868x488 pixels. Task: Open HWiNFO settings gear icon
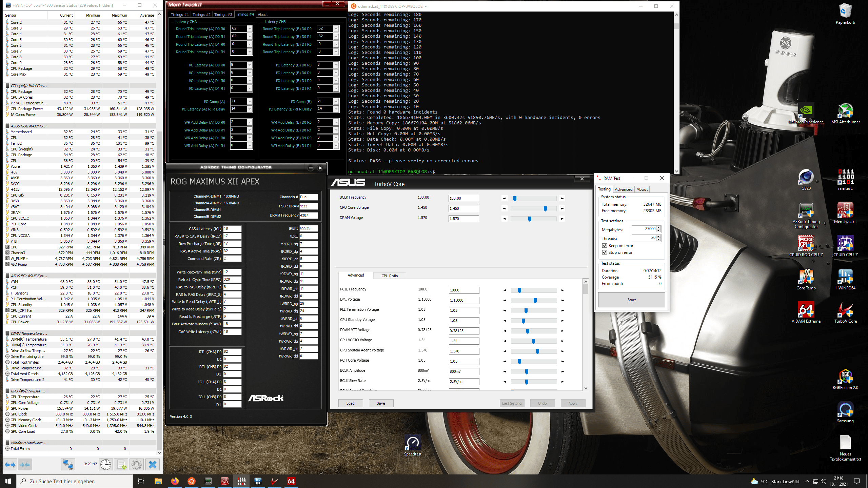click(x=137, y=464)
